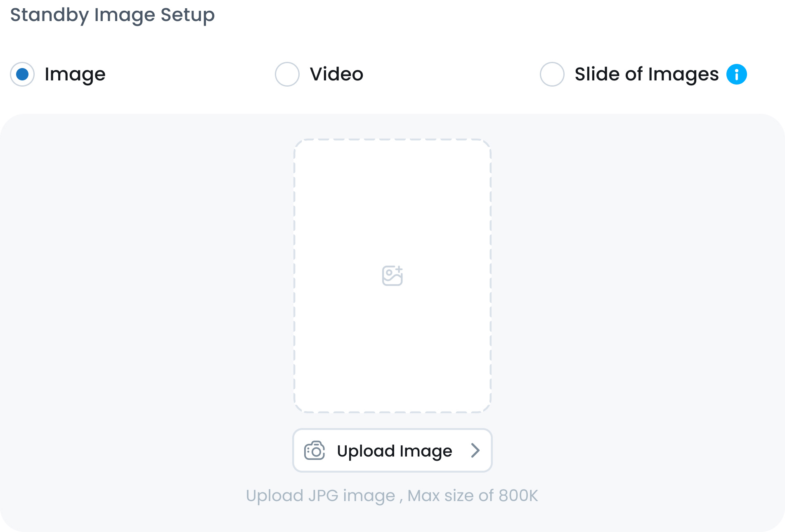
Task: Click the filled blue Image radio indicator
Action: point(23,74)
